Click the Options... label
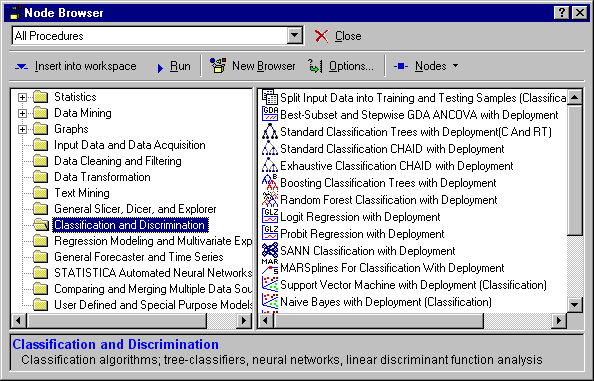The height and width of the screenshot is (381, 594). pos(351,66)
